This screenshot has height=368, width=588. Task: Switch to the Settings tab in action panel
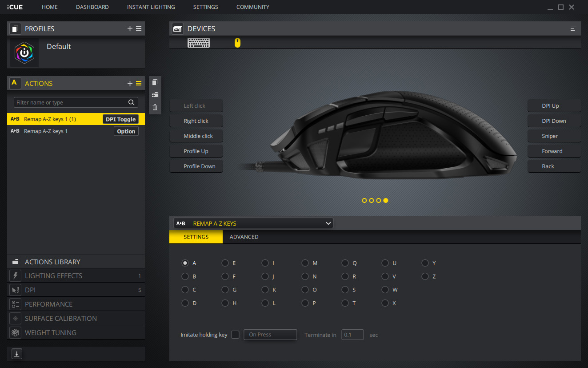pyautogui.click(x=196, y=237)
